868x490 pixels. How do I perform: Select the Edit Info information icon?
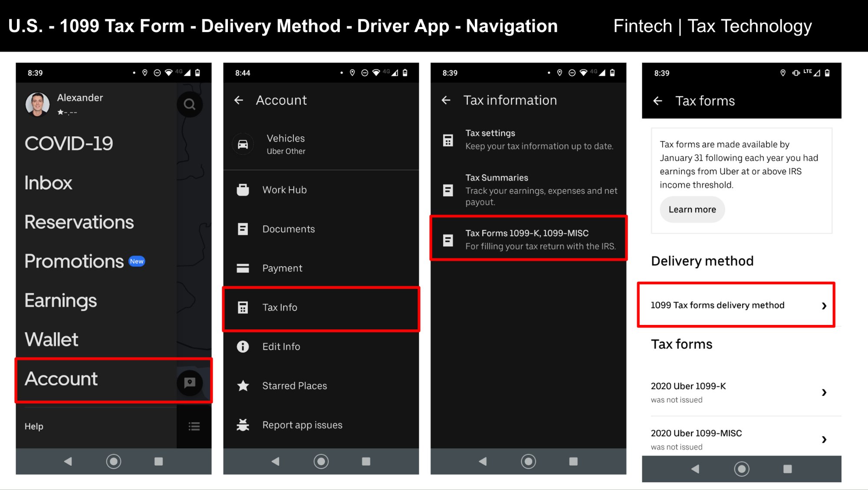[243, 346]
